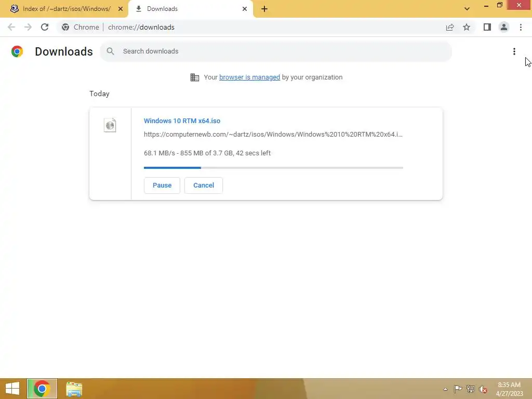Click the Chrome taskbar icon

42,389
